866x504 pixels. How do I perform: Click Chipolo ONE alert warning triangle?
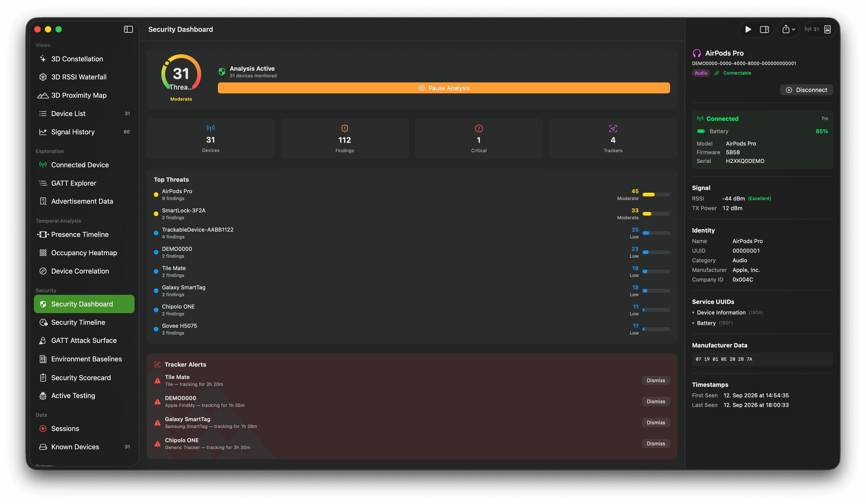(157, 444)
